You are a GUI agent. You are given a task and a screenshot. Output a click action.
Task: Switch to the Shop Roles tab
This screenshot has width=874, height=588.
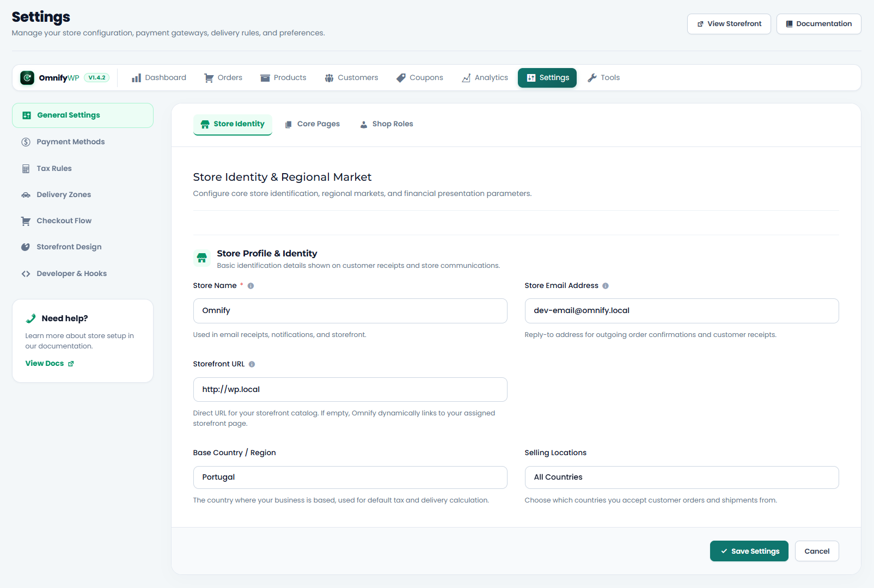tap(387, 124)
